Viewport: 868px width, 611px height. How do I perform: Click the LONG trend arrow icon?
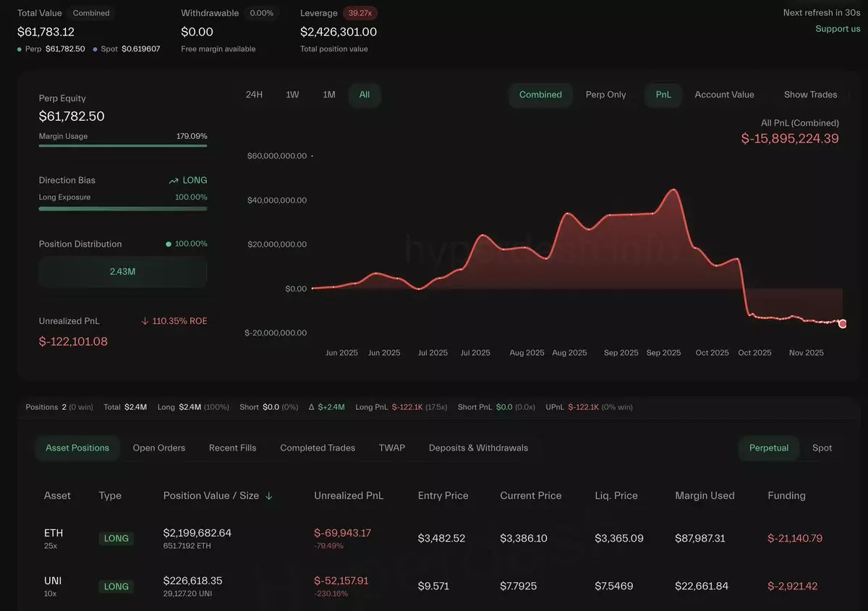174,181
